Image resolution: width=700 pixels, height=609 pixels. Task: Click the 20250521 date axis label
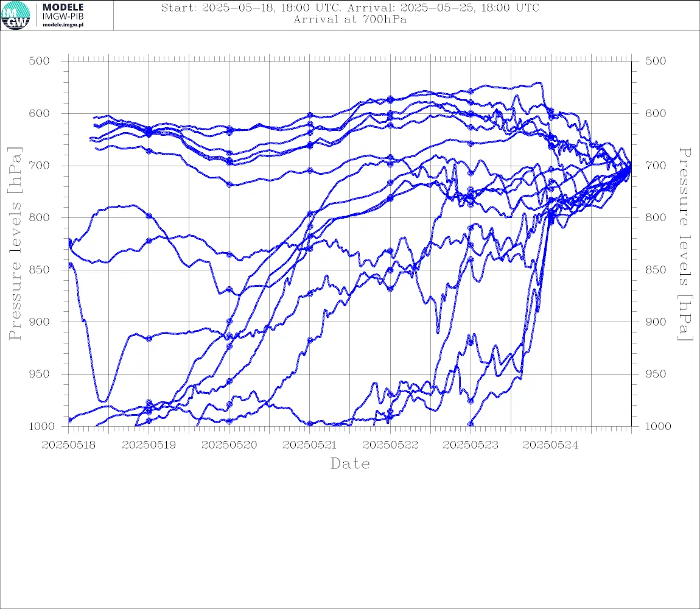[x=310, y=445]
